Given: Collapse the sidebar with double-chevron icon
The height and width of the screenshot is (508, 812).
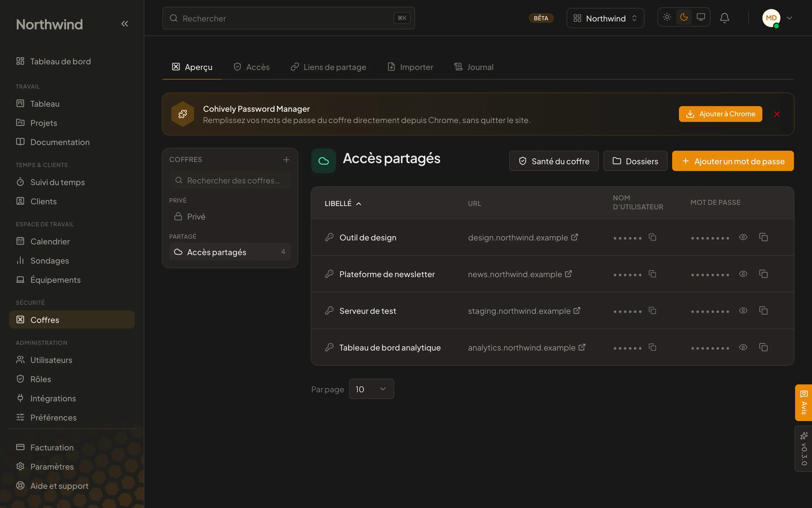Looking at the screenshot, I should click(125, 24).
